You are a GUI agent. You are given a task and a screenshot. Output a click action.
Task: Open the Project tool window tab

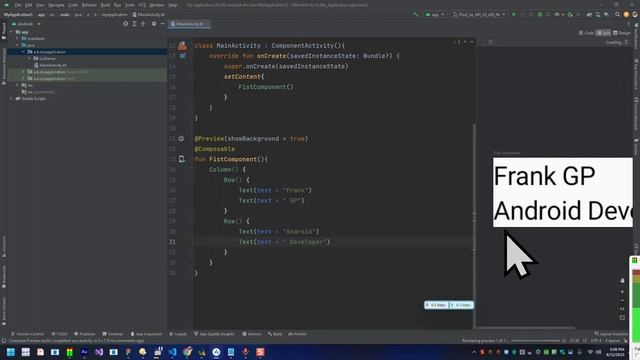click(x=4, y=31)
